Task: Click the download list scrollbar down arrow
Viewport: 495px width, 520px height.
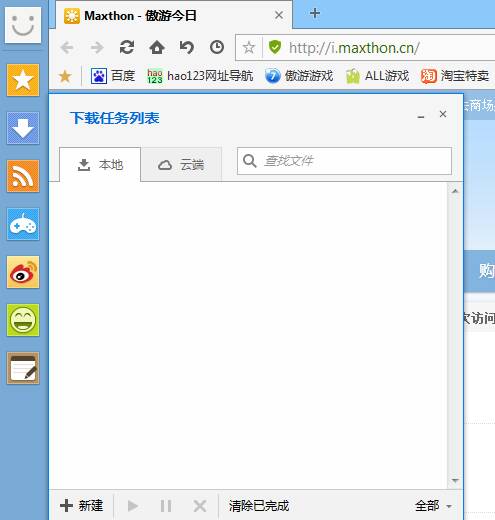Action: 455,480
